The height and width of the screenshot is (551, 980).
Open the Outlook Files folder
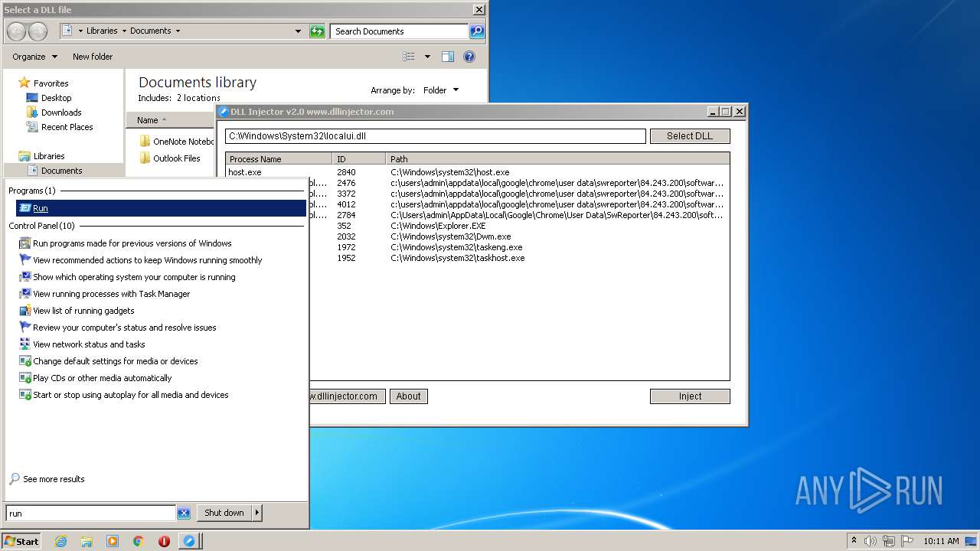pos(170,158)
